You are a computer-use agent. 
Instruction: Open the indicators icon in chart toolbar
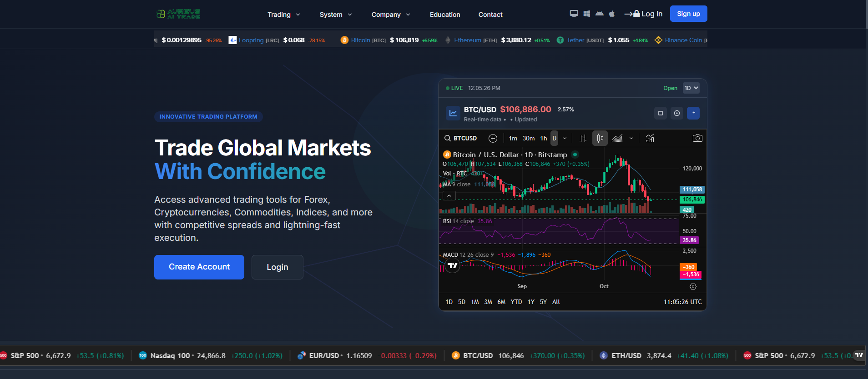click(x=650, y=138)
